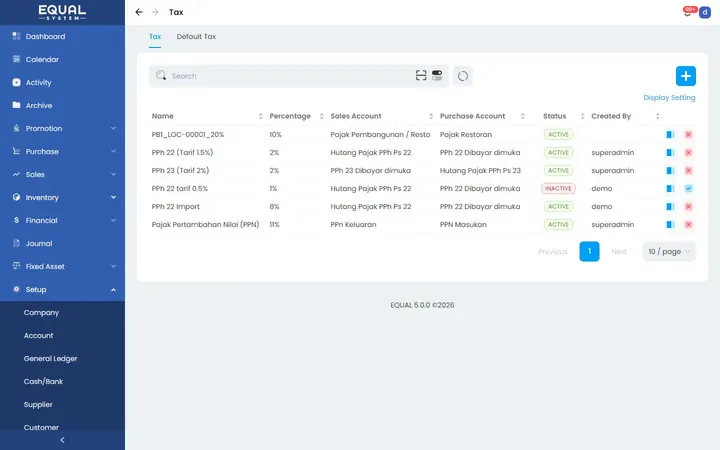Go to Next page
Screen dimensions: 720x450
click(619, 252)
